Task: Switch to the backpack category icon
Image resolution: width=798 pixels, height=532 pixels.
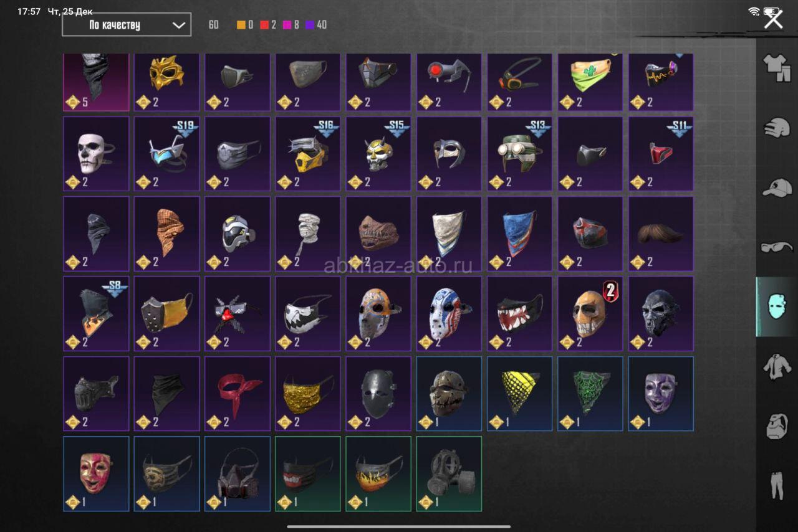Action: (777, 426)
